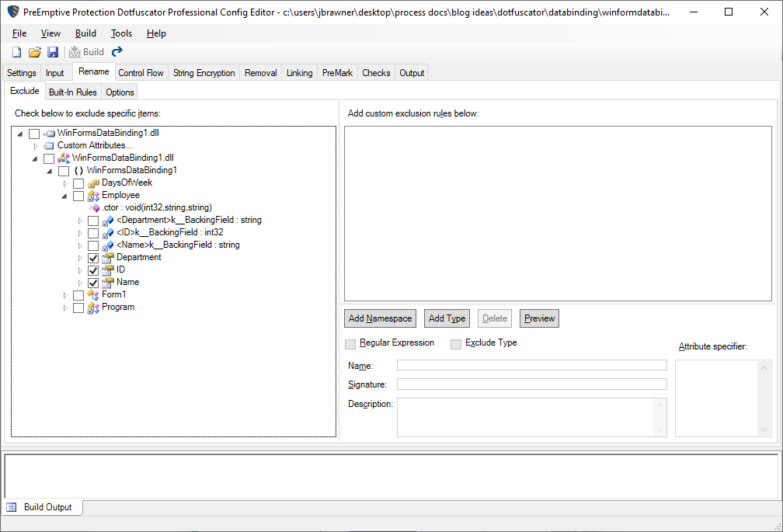Click the Description text area
The height and width of the screenshot is (532, 783).
(x=532, y=417)
